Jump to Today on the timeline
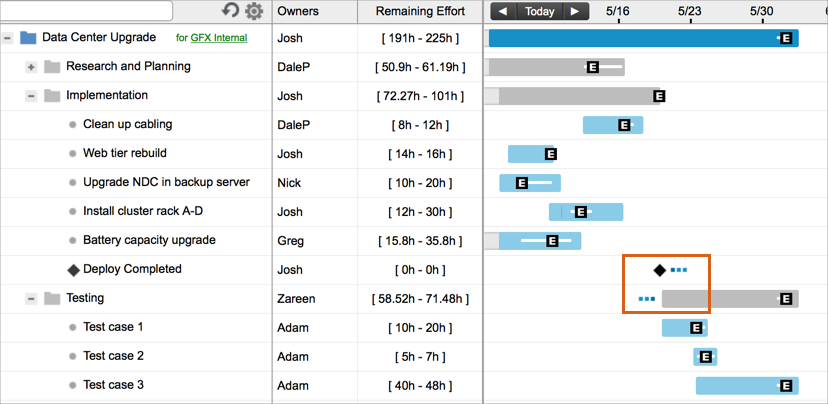This screenshot has width=828, height=404. click(539, 12)
